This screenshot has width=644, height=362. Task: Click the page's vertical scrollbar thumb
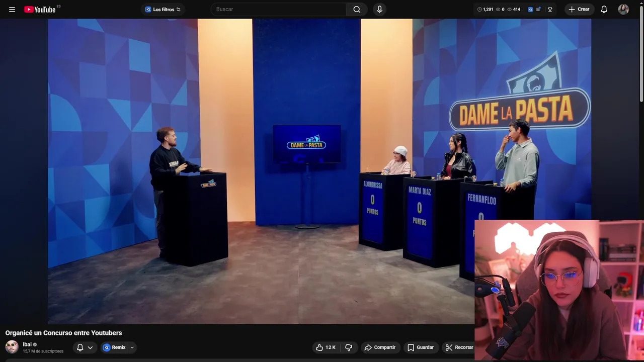coord(641,53)
